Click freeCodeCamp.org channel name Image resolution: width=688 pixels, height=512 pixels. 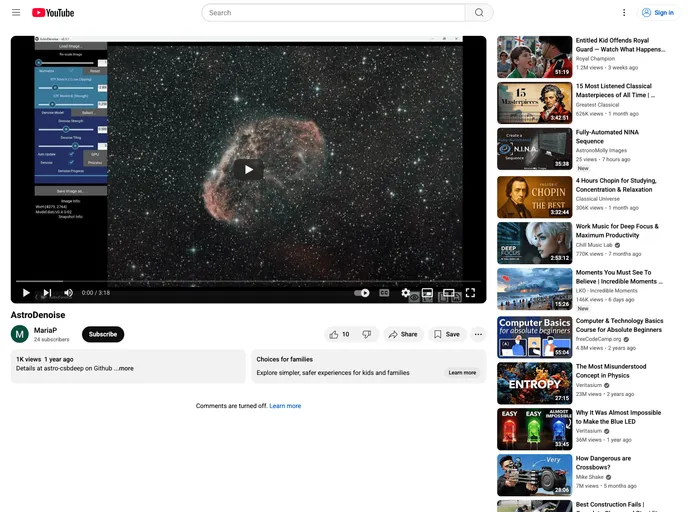(598, 339)
